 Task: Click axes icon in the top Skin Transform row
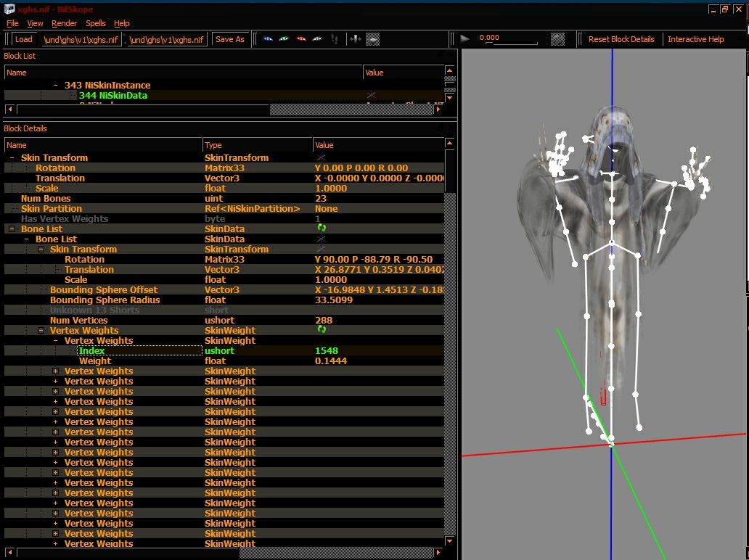point(321,157)
